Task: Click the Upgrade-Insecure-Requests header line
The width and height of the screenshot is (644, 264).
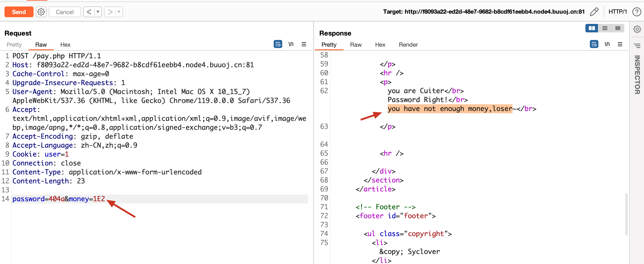Action: [x=69, y=83]
